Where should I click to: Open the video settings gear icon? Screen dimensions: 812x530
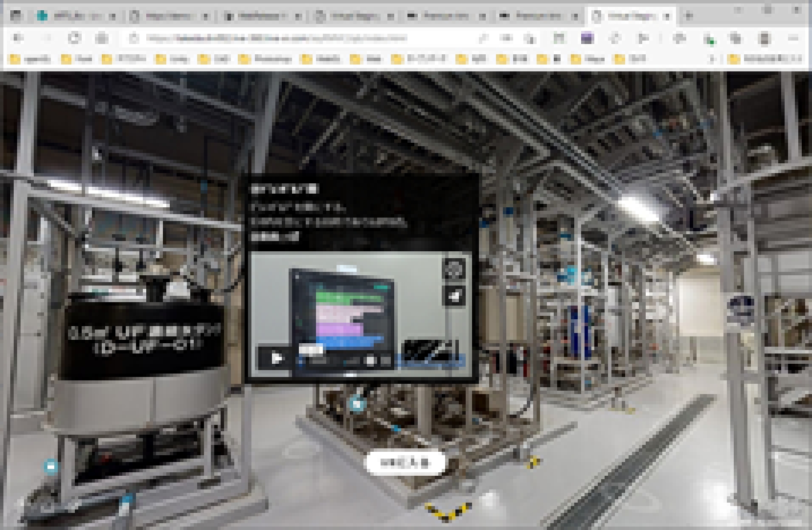tap(454, 269)
